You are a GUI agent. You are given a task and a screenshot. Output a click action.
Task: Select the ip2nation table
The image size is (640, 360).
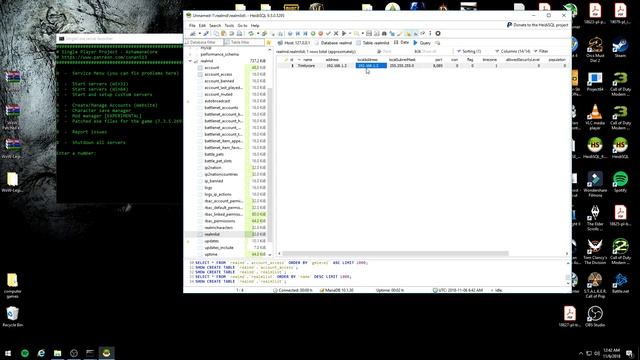tap(213, 168)
